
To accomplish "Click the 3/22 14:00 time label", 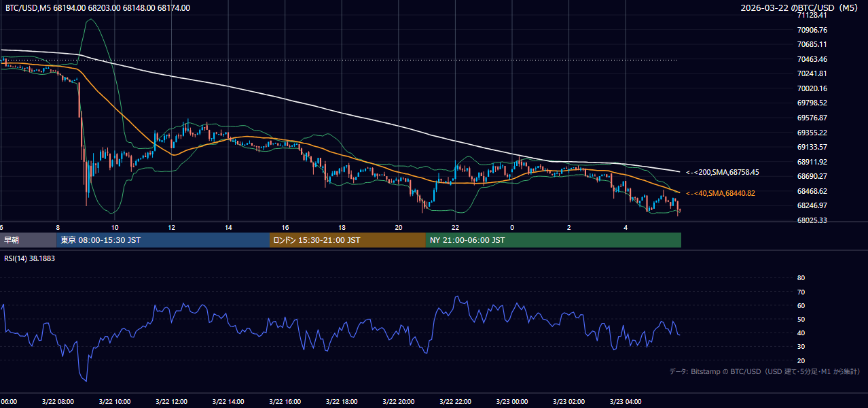I will tap(228, 402).
